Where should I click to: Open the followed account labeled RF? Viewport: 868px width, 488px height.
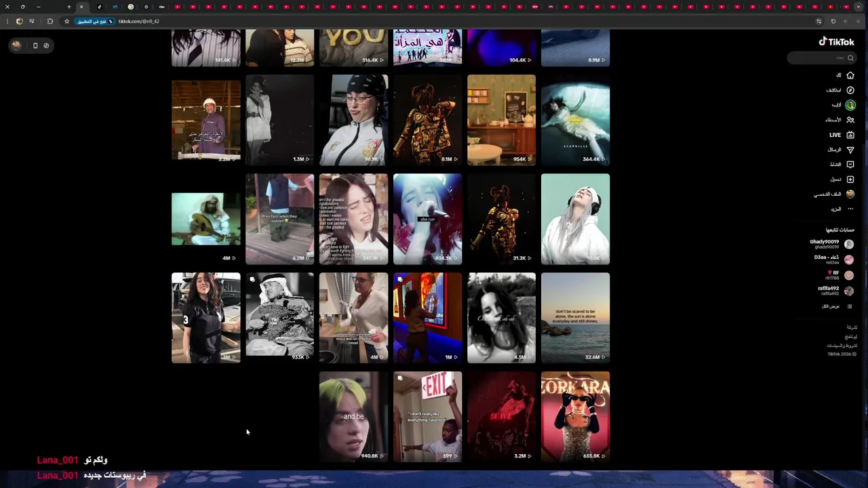pos(839,275)
